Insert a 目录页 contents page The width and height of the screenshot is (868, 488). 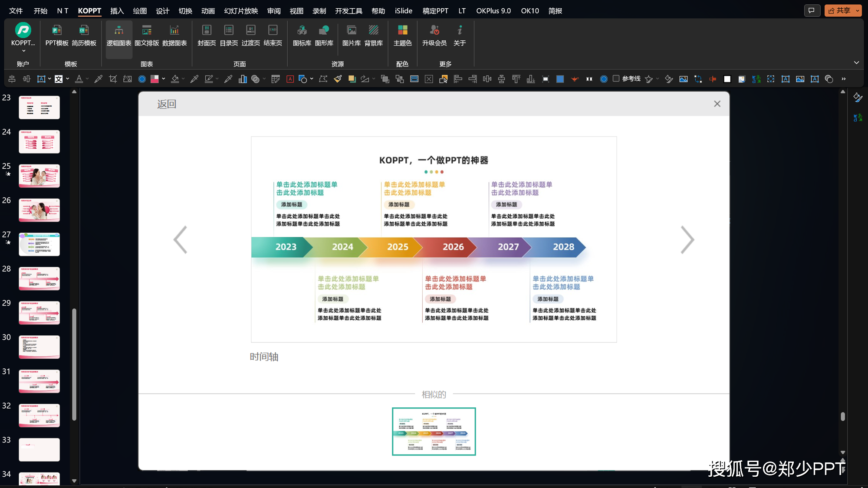(229, 35)
